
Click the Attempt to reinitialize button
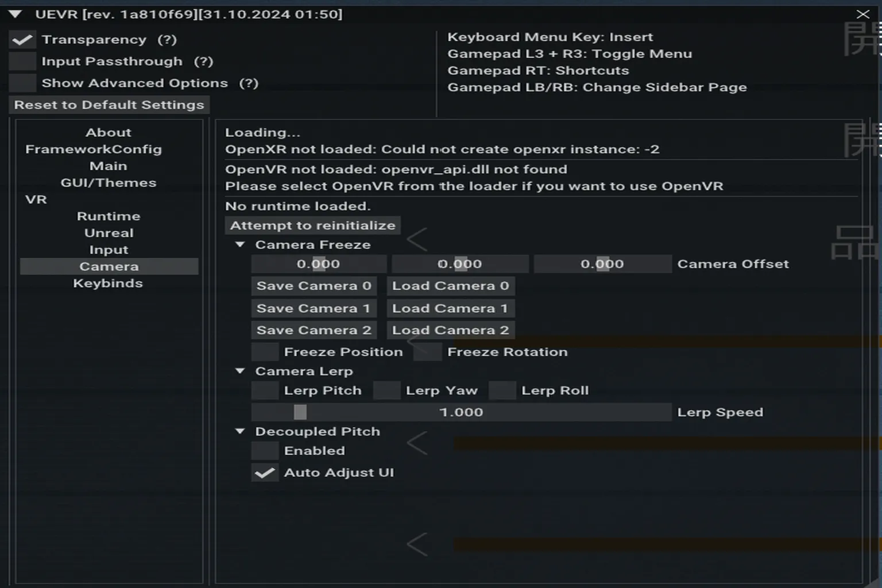312,226
